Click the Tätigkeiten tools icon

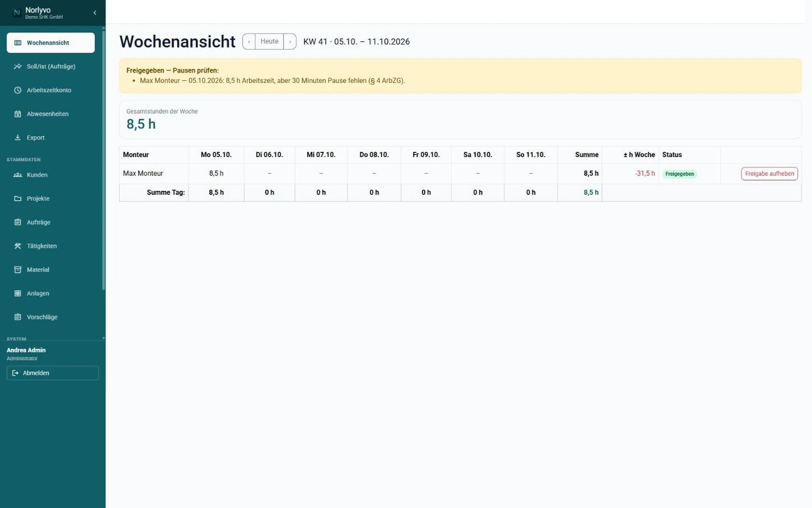(17, 246)
